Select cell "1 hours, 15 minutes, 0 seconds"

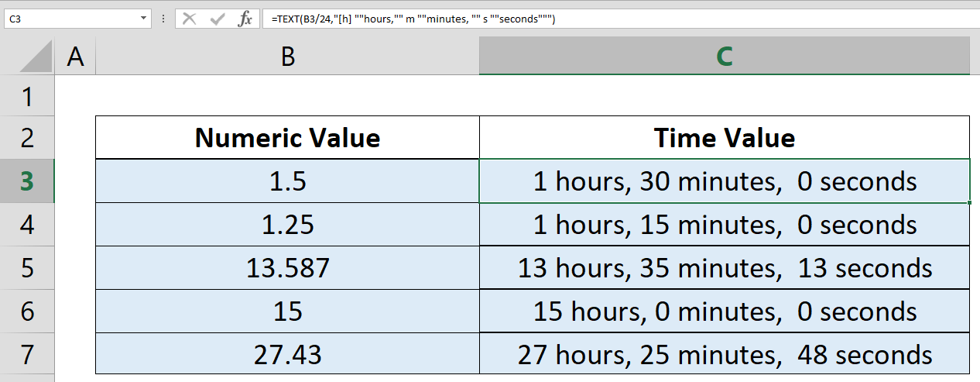coord(725,224)
